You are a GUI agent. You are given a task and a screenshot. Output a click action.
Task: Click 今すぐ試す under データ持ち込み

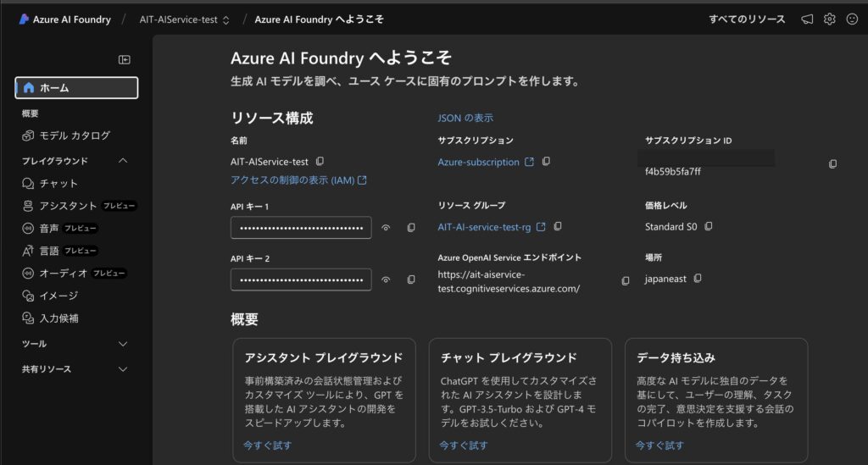(659, 445)
